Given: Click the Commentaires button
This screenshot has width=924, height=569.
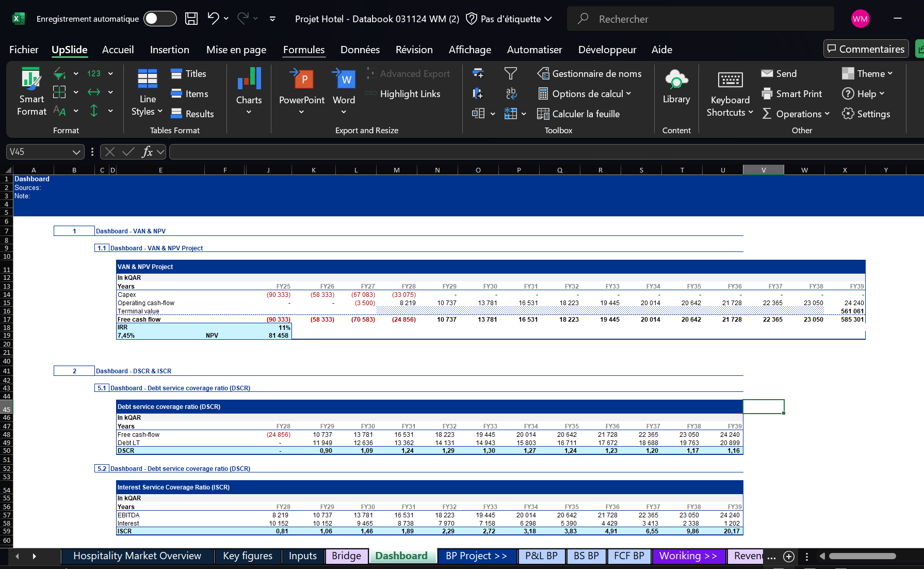Looking at the screenshot, I should 866,49.
